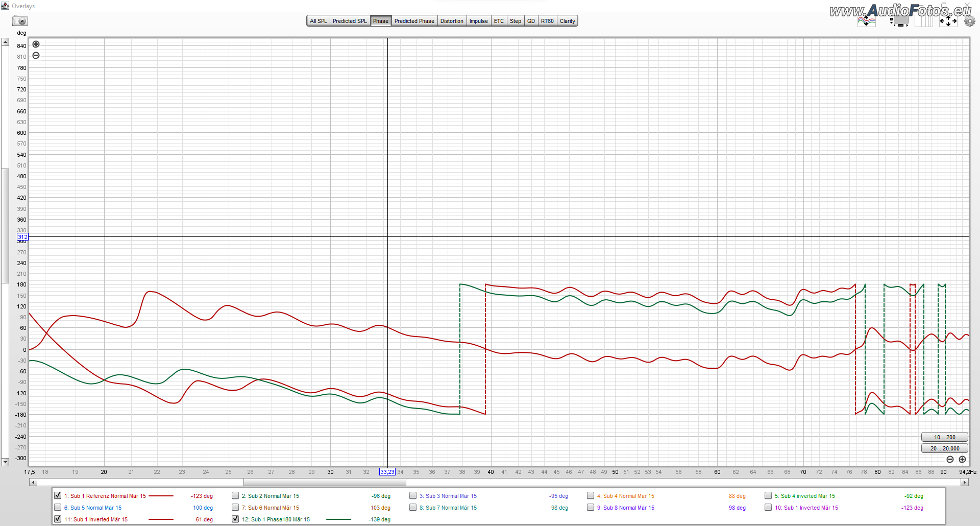This screenshot has height=526, width=980.
Task: Click cursor level value 312
Action: pos(22,237)
